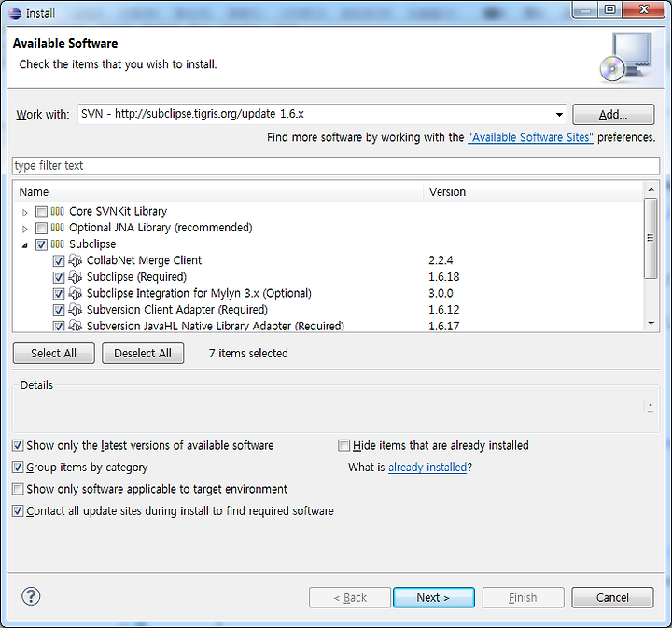Viewport: 672px width, 628px height.
Task: Enable Hide items that are already installed
Action: 343,445
